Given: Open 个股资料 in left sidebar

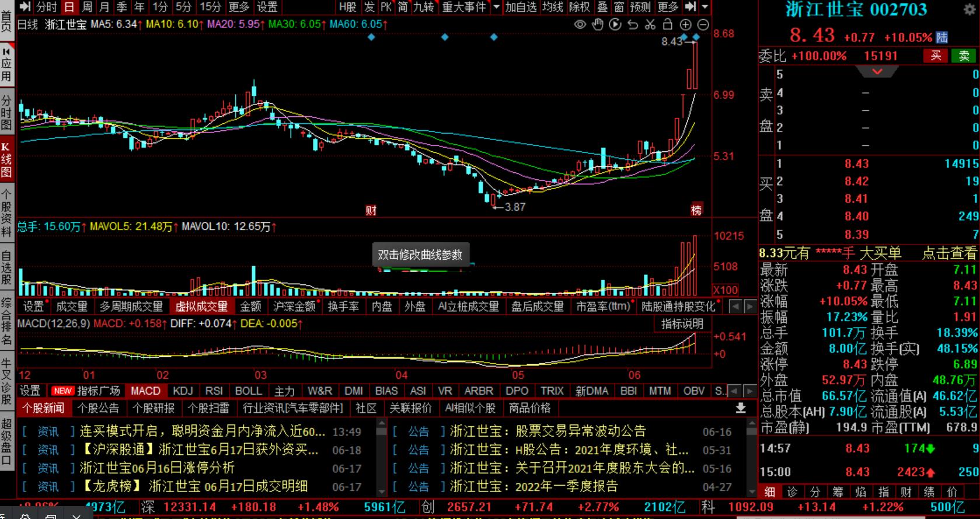Looking at the screenshot, I should (x=6, y=213).
